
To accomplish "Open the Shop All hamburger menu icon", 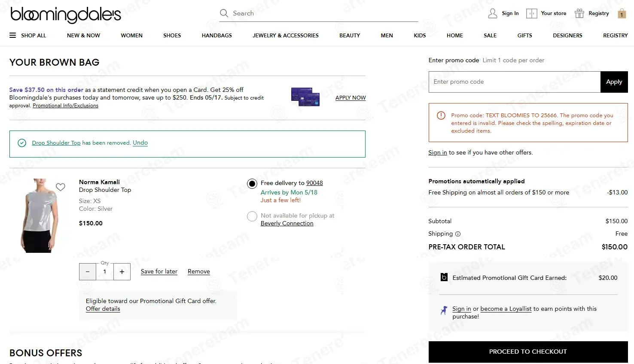I will pyautogui.click(x=13, y=35).
